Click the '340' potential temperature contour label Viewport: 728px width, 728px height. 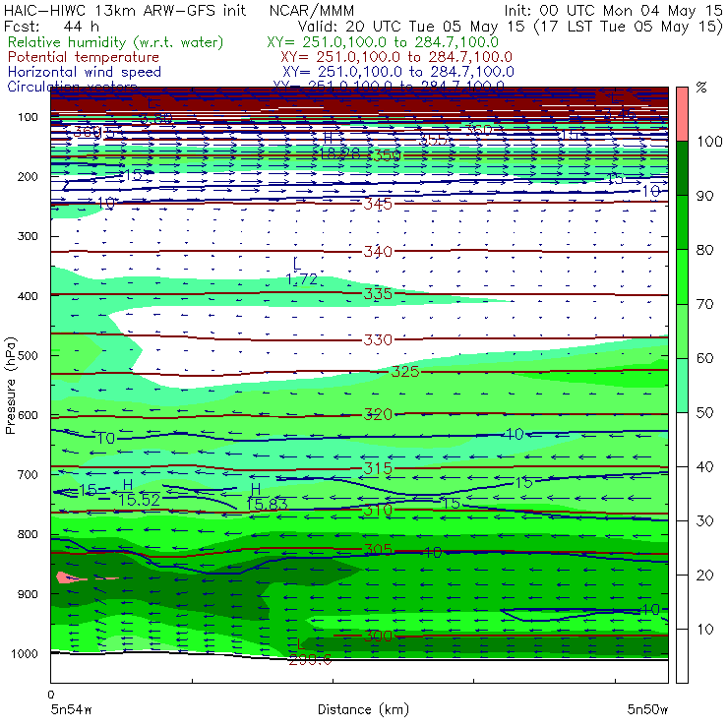point(378,252)
